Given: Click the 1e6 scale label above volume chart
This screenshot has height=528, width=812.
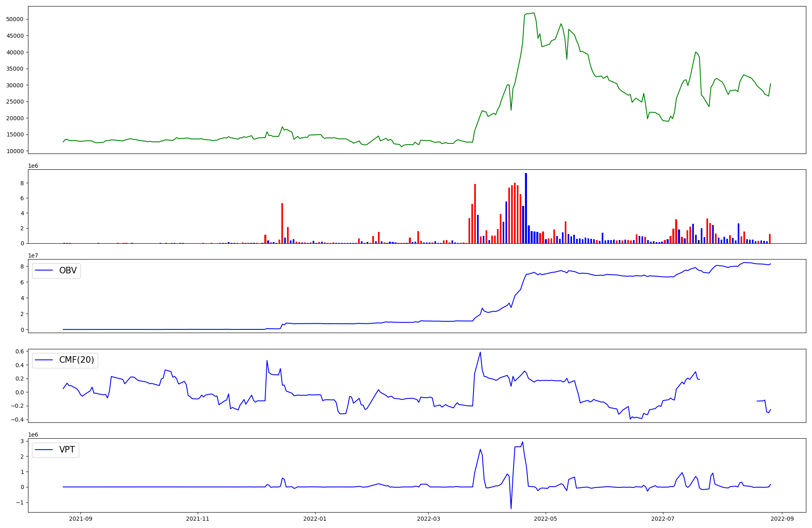Looking at the screenshot, I should point(33,166).
